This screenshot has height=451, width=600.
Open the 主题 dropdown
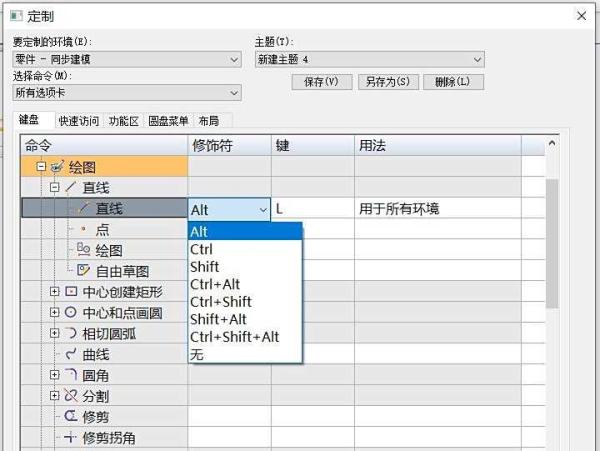[x=370, y=60]
